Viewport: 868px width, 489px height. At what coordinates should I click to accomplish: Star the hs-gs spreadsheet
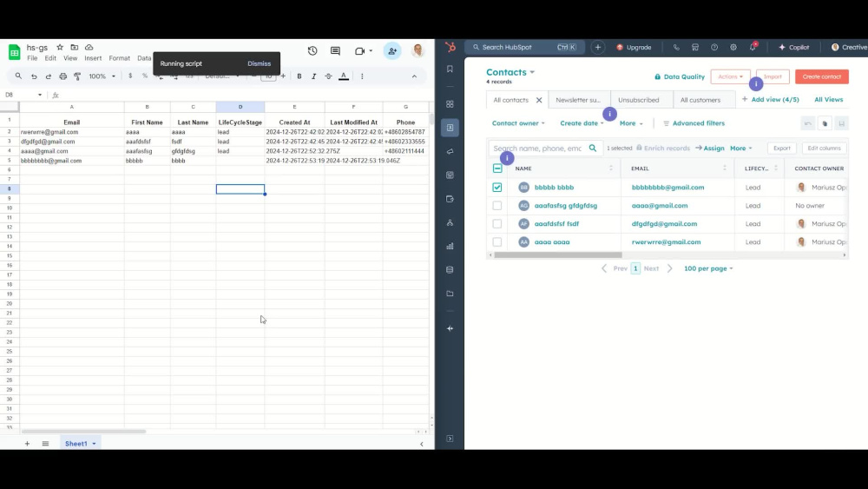click(60, 48)
